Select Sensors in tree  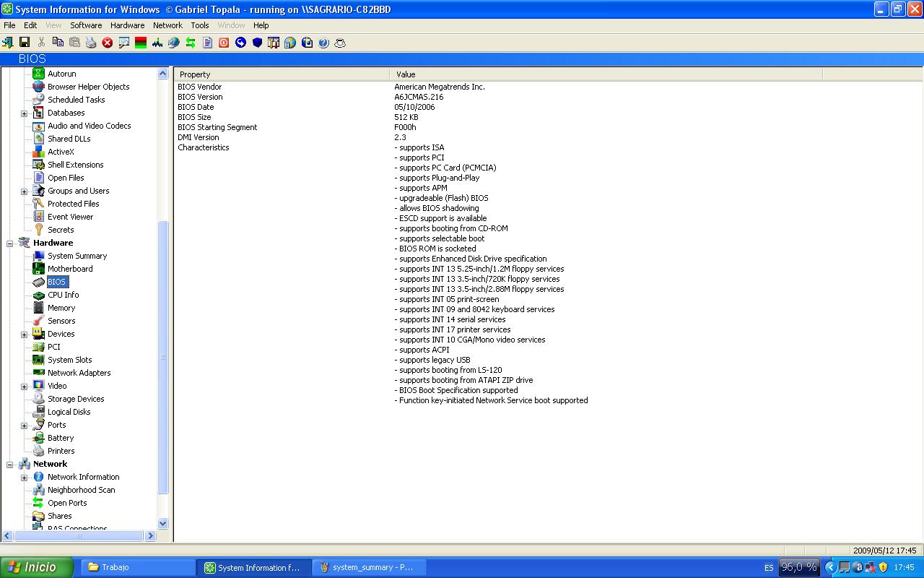[61, 321]
